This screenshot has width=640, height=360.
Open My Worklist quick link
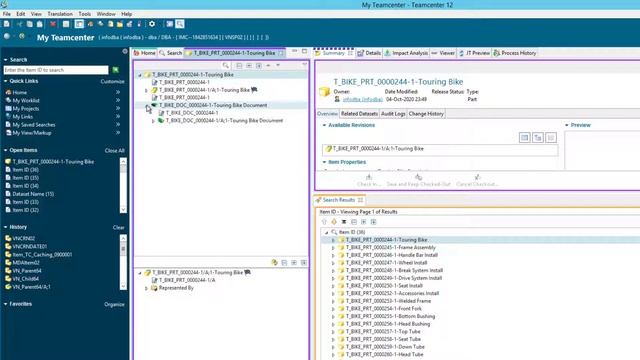[26, 100]
